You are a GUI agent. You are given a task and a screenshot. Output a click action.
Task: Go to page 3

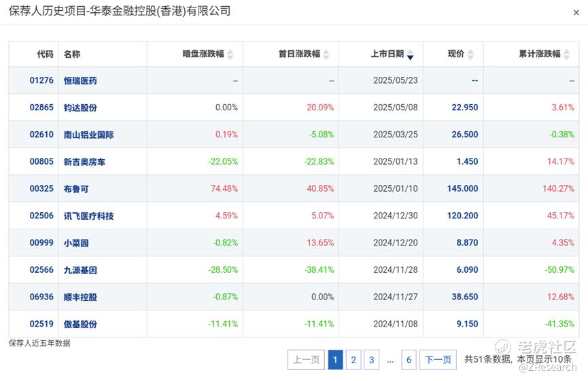[372, 360]
